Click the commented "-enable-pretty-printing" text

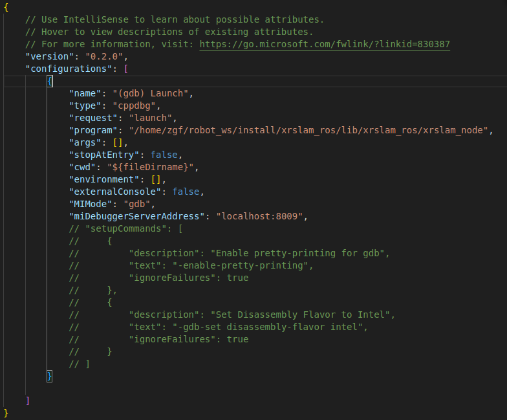click(x=241, y=265)
